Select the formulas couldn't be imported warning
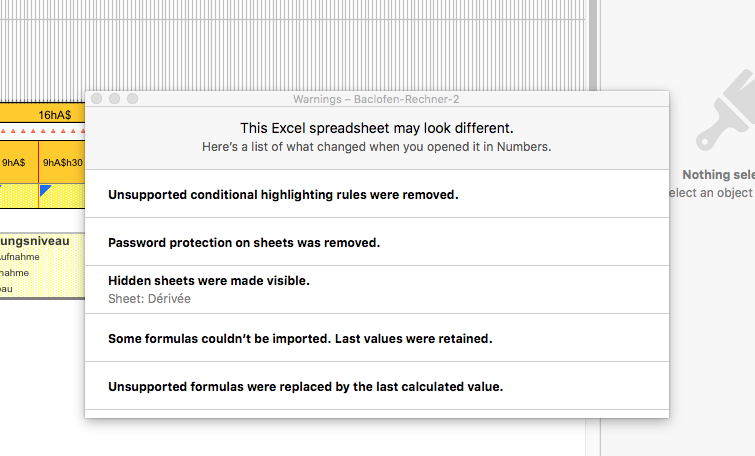755x456 pixels. [x=300, y=338]
